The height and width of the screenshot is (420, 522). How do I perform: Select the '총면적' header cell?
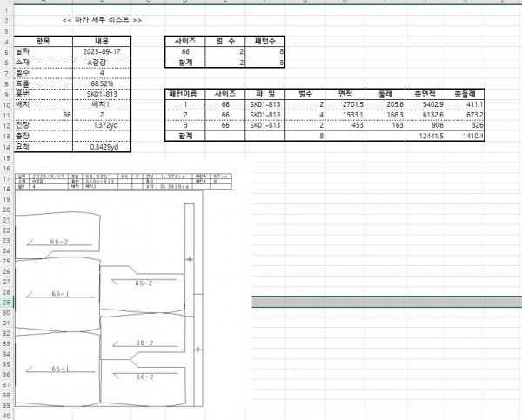coord(431,93)
